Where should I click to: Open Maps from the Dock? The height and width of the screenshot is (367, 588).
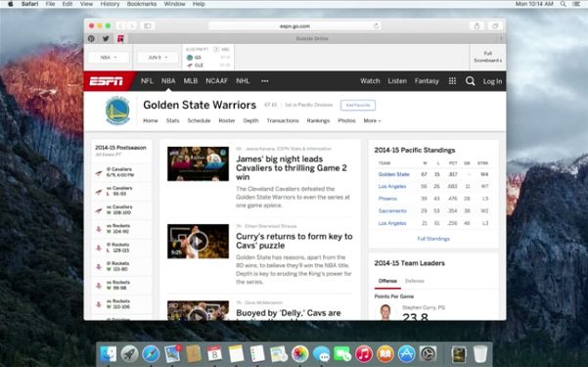pos(279,354)
